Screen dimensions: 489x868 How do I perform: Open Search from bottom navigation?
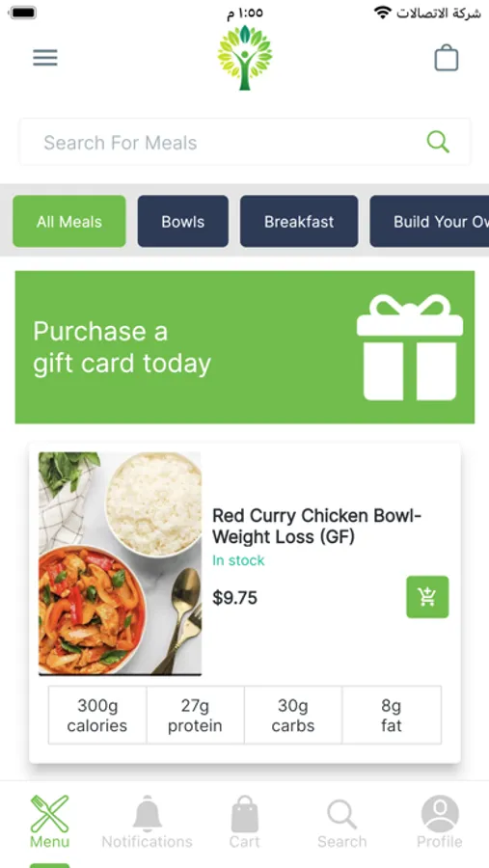click(341, 822)
